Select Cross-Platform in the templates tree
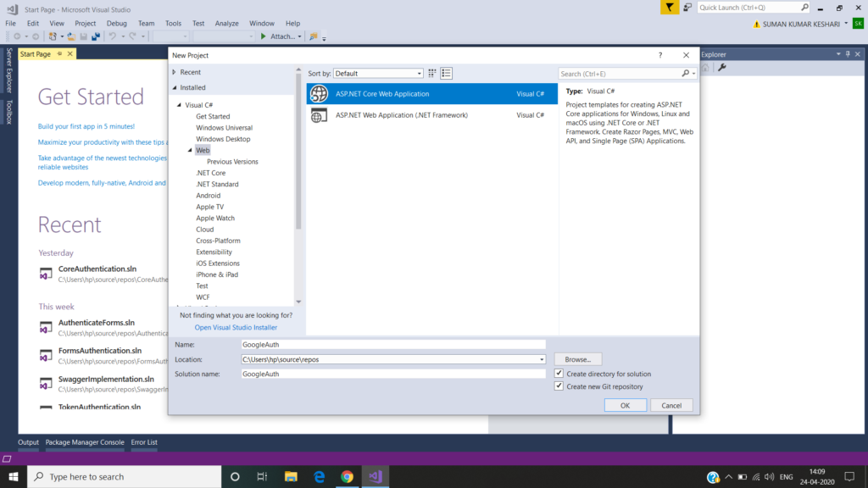Viewport: 868px width, 488px height. (x=218, y=241)
